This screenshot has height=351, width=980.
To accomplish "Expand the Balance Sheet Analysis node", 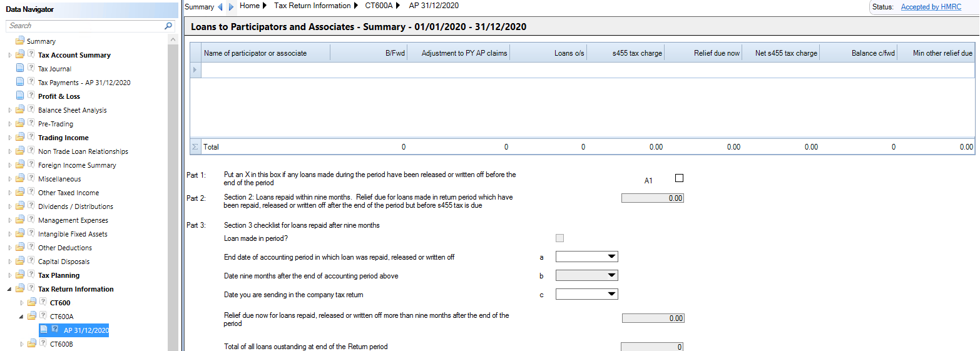I will pos(9,110).
